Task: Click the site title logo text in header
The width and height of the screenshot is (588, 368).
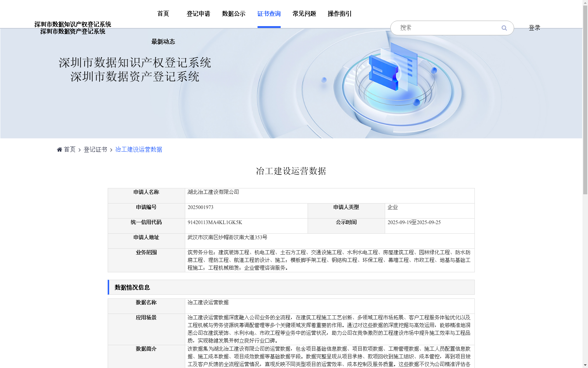Action: (x=73, y=28)
